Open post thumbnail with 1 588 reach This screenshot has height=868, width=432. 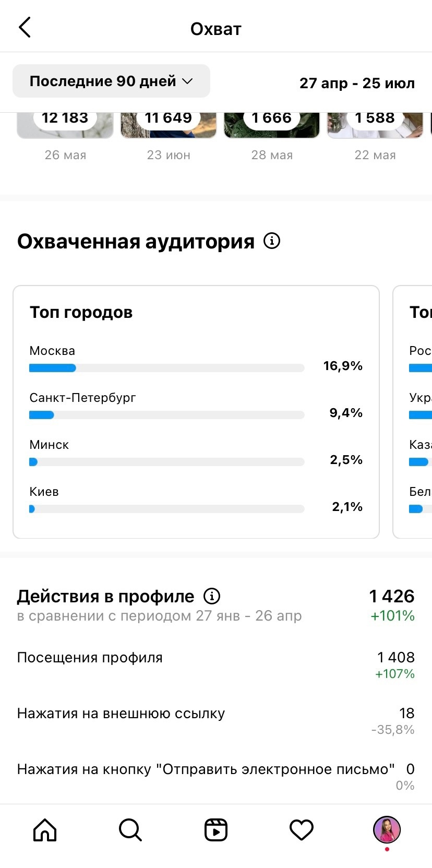pos(375,125)
